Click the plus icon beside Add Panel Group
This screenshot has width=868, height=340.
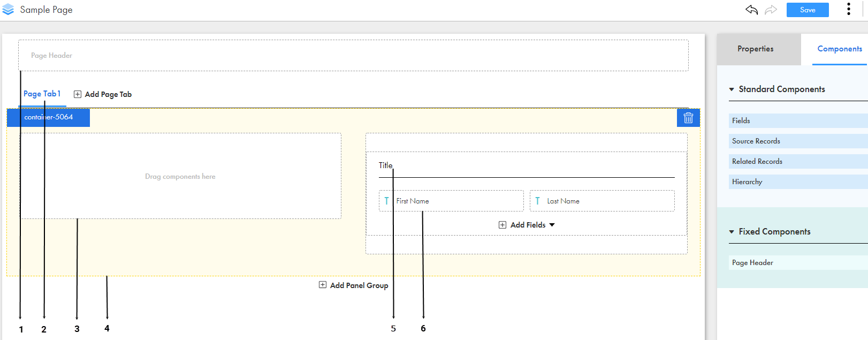click(x=323, y=285)
